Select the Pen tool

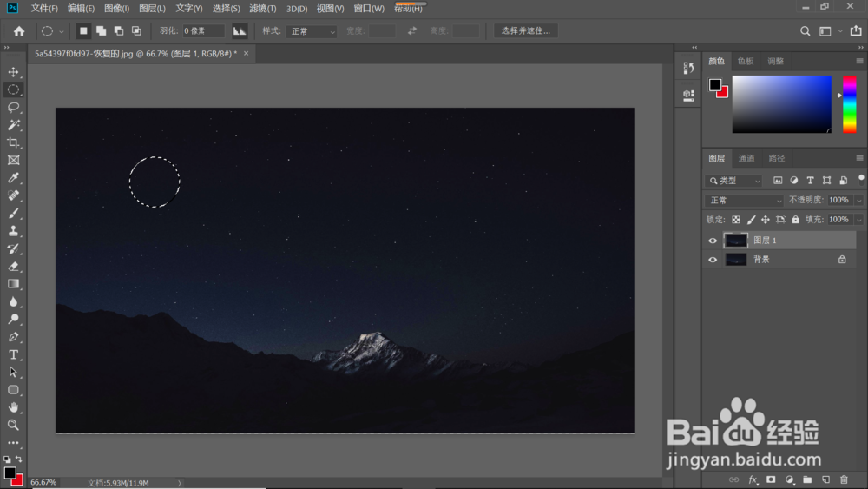pyautogui.click(x=13, y=337)
